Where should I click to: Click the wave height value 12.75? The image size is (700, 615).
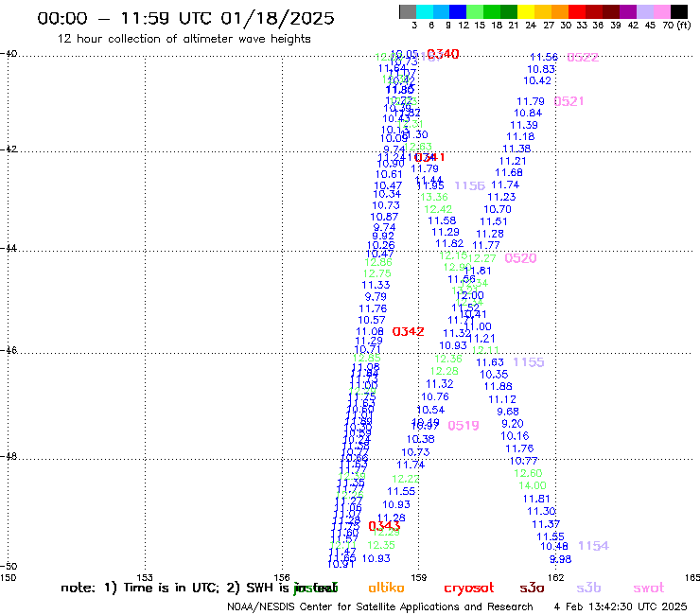point(377,273)
